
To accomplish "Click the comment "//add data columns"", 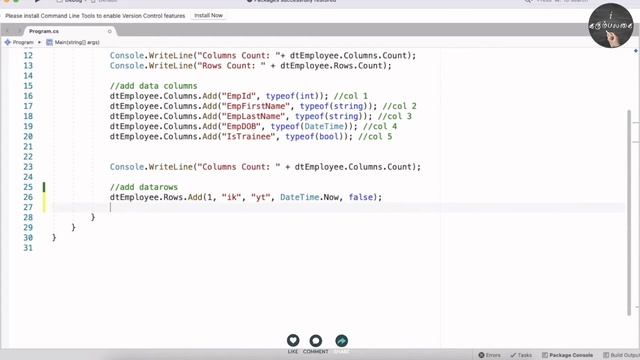I will tap(153, 86).
